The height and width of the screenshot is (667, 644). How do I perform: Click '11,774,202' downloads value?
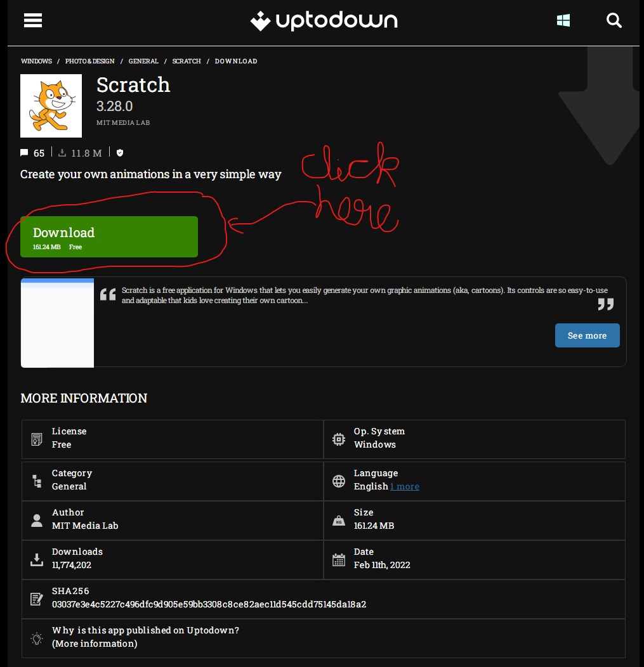72,565
